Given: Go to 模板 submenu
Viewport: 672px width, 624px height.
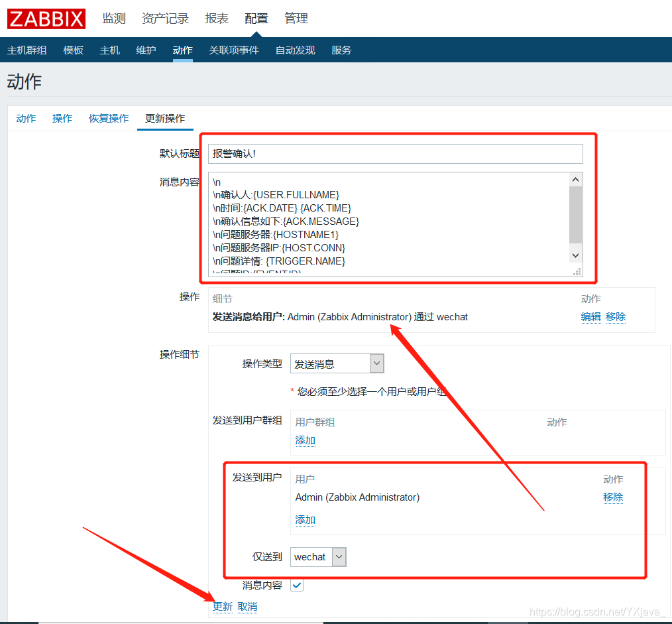Looking at the screenshot, I should pos(74,50).
